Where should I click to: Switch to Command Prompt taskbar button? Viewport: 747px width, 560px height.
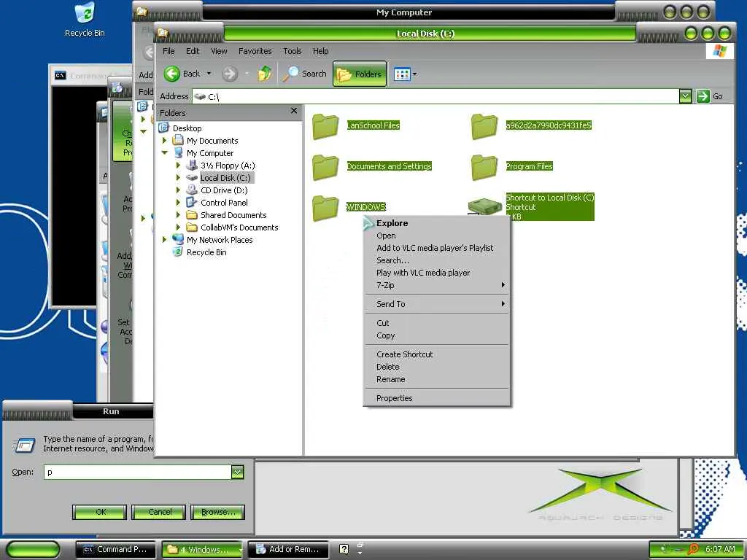[x=116, y=550]
